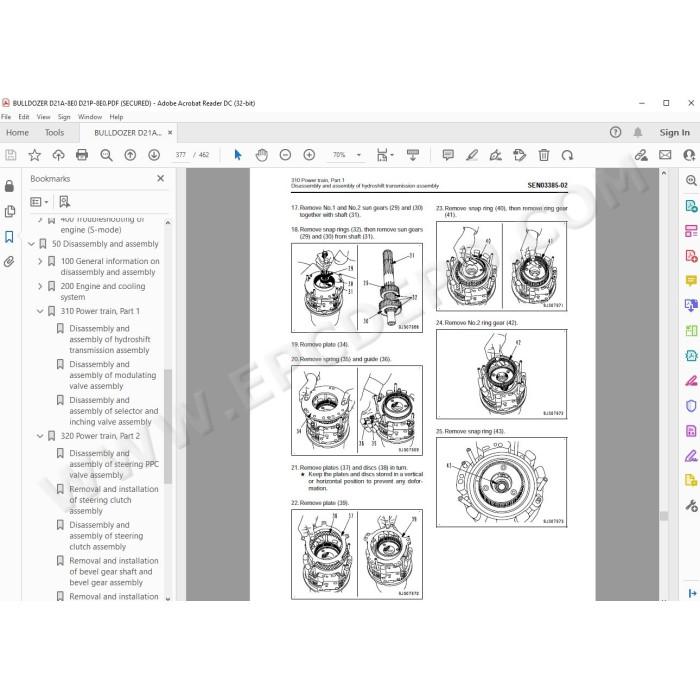Add a comment sticky note
The image size is (700, 700).
tap(448, 155)
